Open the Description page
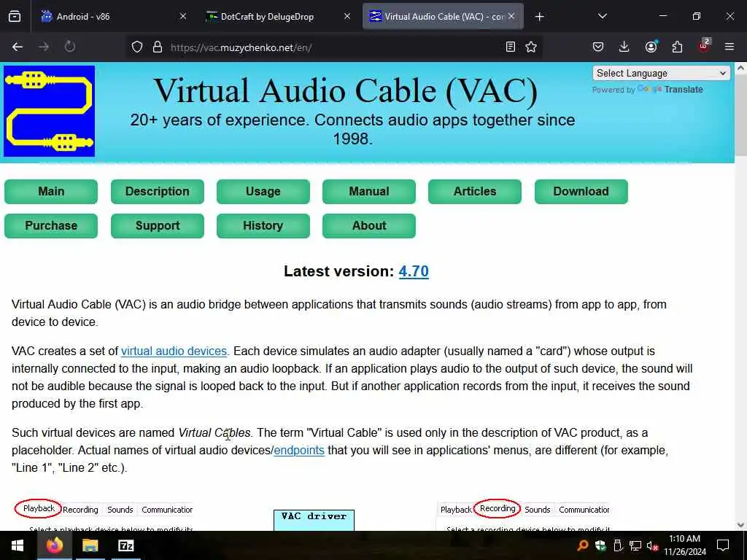The height and width of the screenshot is (560, 747). coord(158,192)
